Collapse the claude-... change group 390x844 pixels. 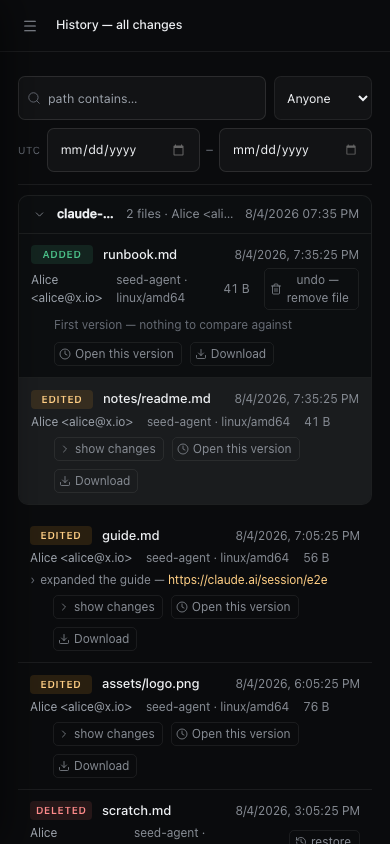(x=39, y=214)
